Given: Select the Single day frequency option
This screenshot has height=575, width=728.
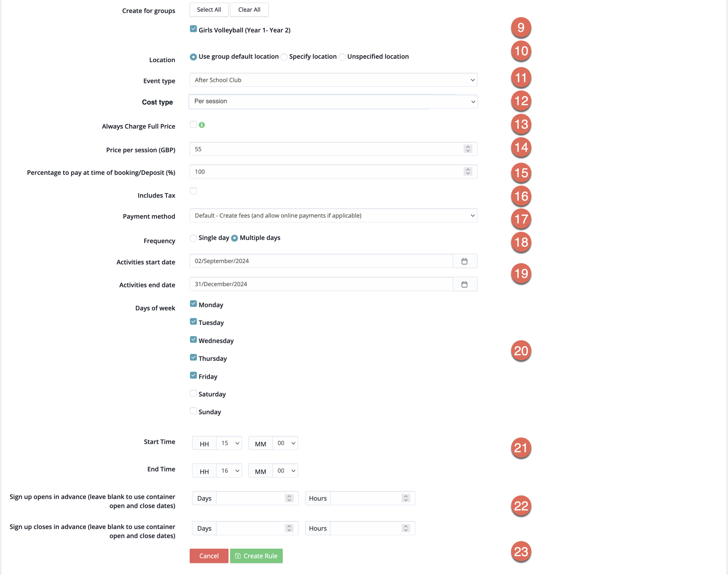Looking at the screenshot, I should point(193,238).
